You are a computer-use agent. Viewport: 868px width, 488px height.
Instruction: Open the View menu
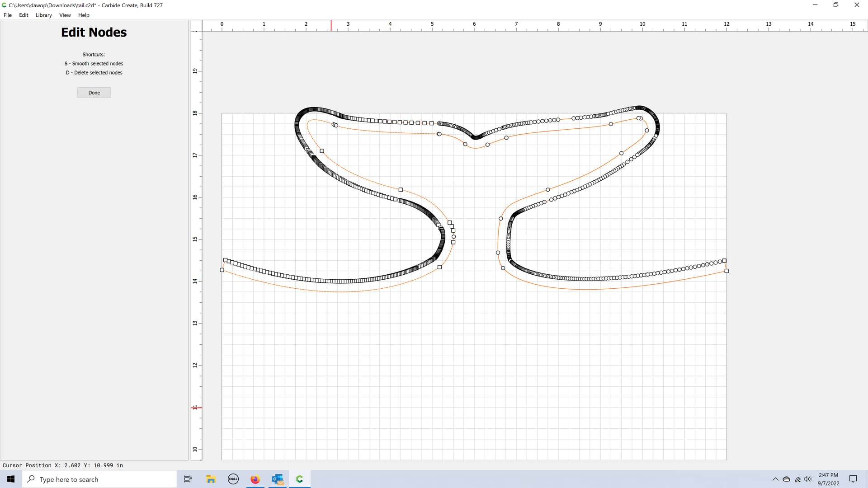coord(65,15)
